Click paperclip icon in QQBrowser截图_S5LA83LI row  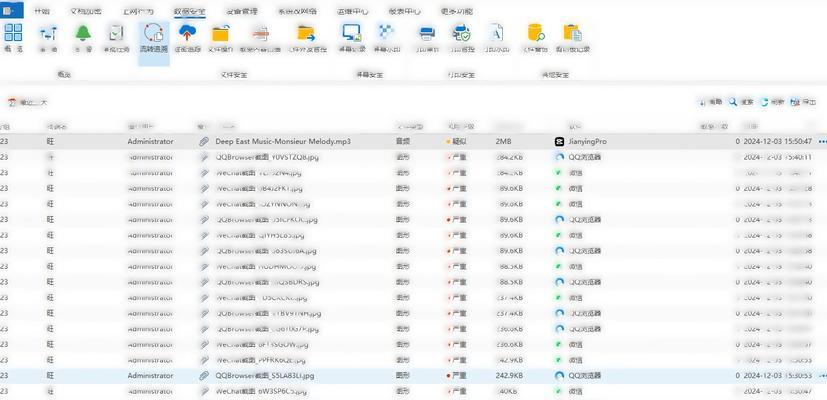point(204,376)
